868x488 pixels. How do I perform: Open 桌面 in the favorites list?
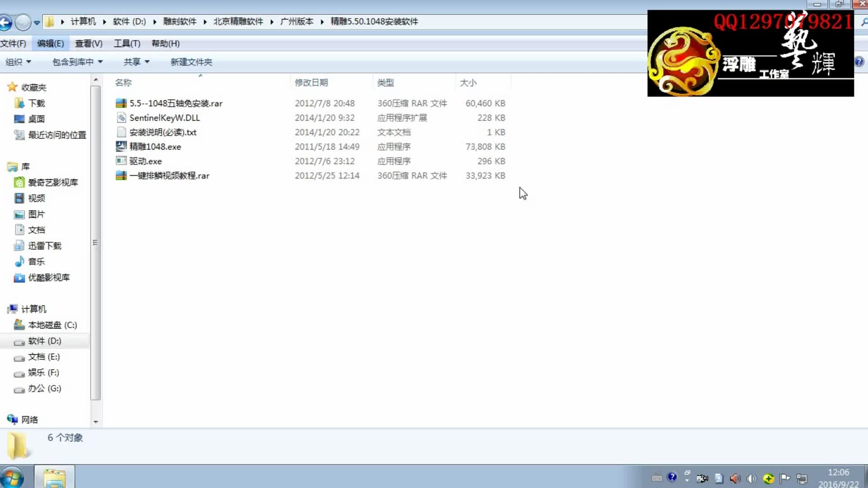30,119
